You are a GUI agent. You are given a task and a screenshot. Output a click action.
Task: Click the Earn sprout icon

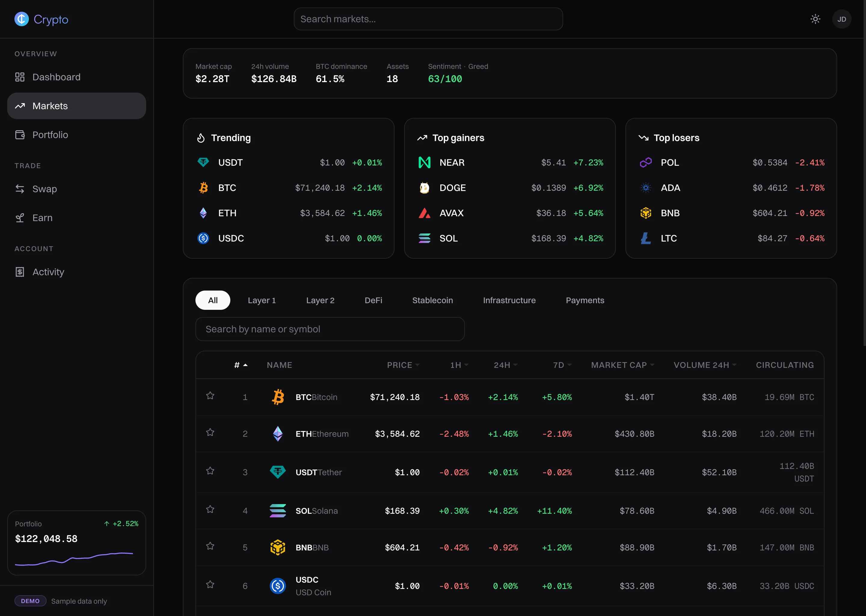coord(20,218)
